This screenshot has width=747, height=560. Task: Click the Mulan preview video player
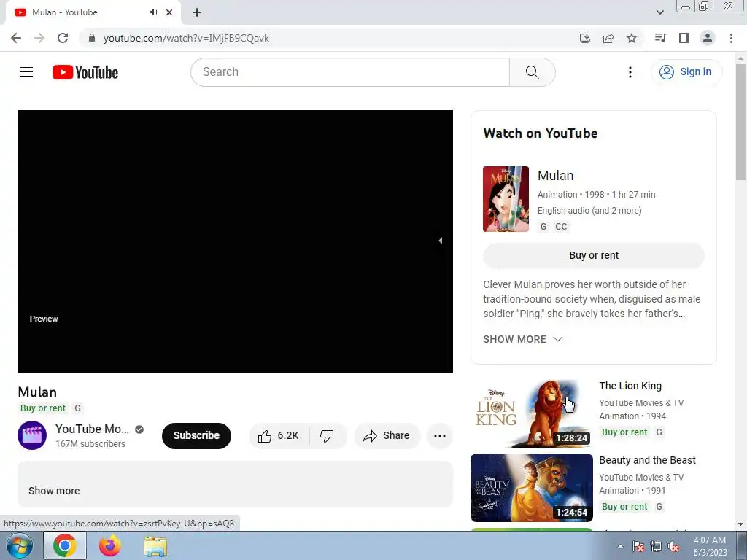[236, 241]
